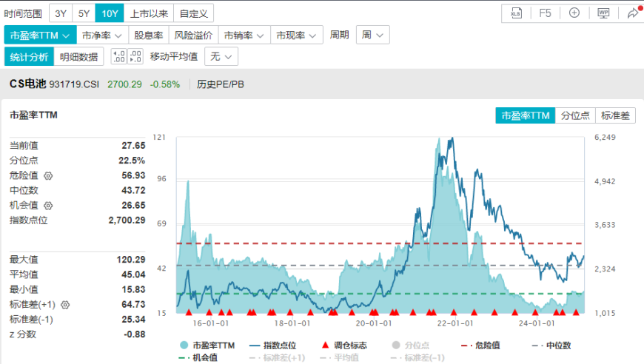Click the CS电池 index name

[28, 84]
